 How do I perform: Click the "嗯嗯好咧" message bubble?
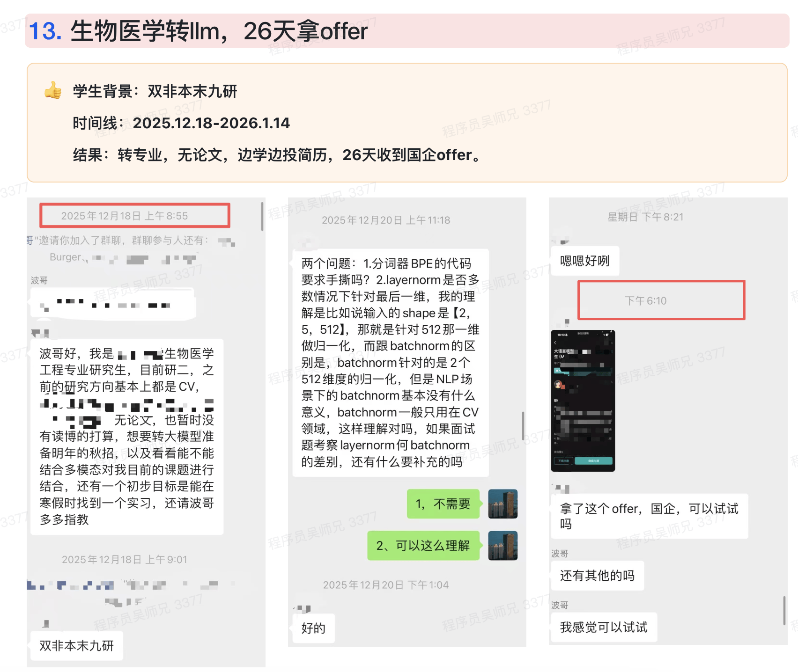(x=584, y=261)
